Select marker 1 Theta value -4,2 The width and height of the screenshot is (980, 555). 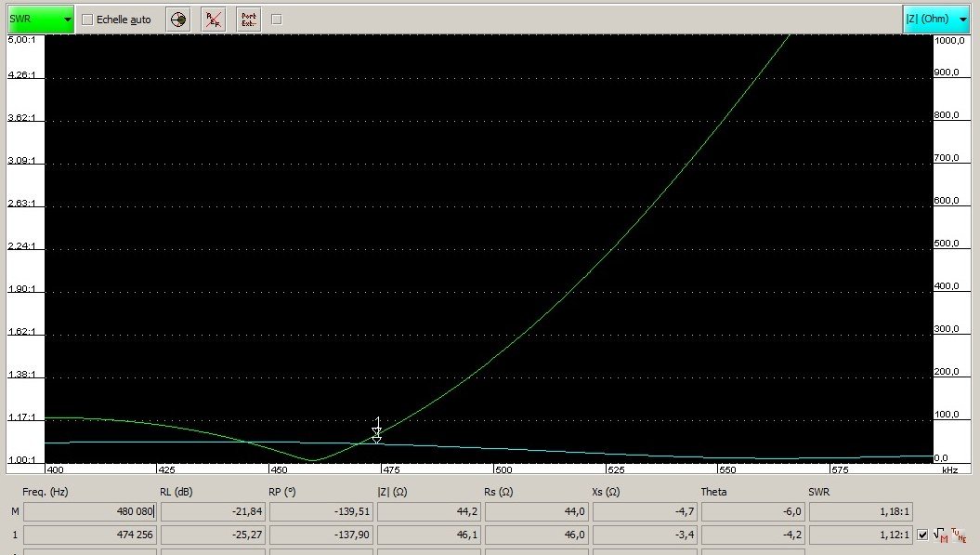tap(753, 535)
